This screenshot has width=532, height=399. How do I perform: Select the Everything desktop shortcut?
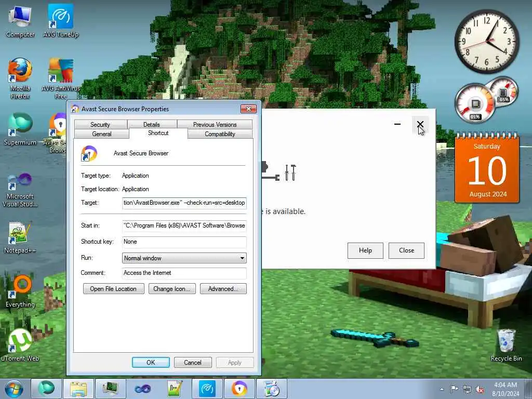pyautogui.click(x=20, y=291)
